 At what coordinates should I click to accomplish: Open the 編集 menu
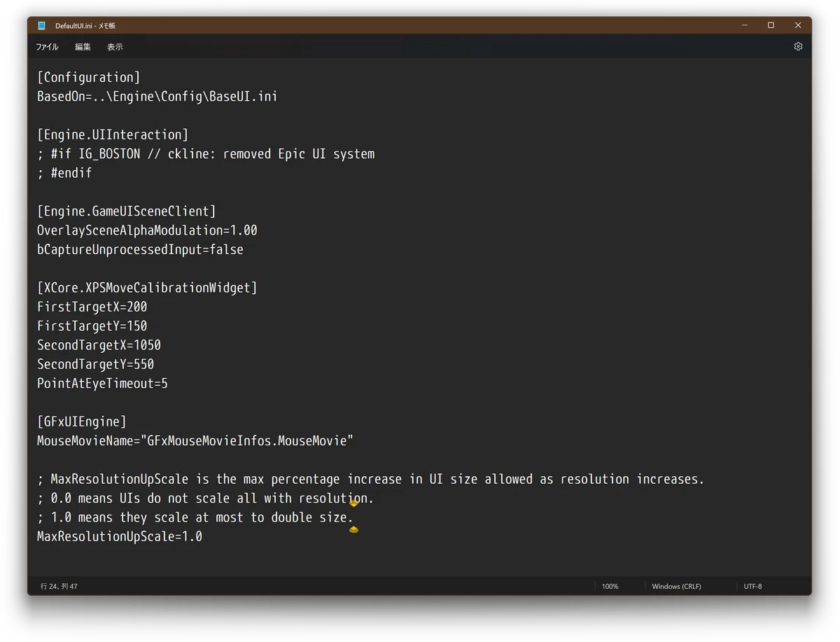click(x=83, y=47)
